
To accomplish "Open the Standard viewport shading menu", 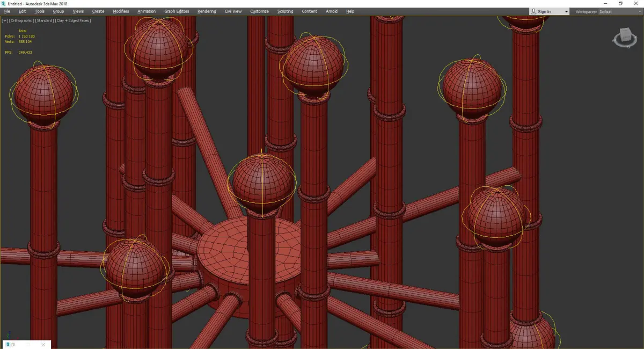I will coord(44,20).
